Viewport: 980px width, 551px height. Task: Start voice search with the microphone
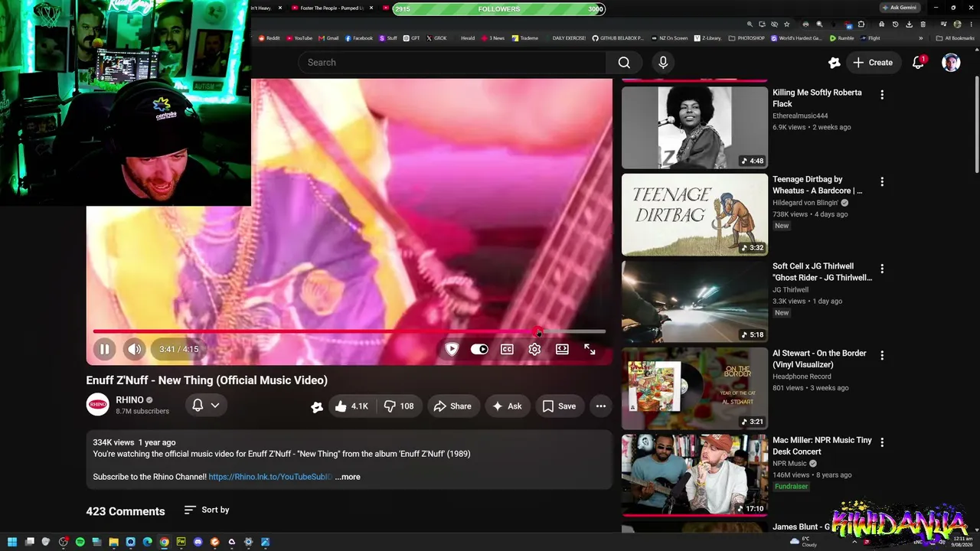tap(663, 63)
